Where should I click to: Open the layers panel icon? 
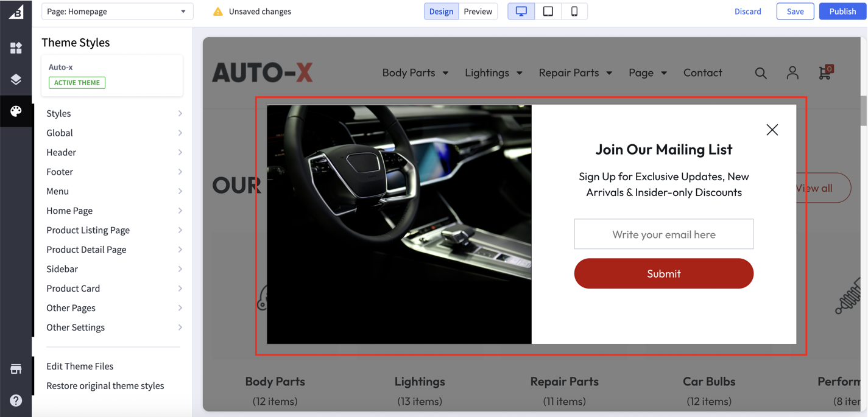tap(16, 80)
